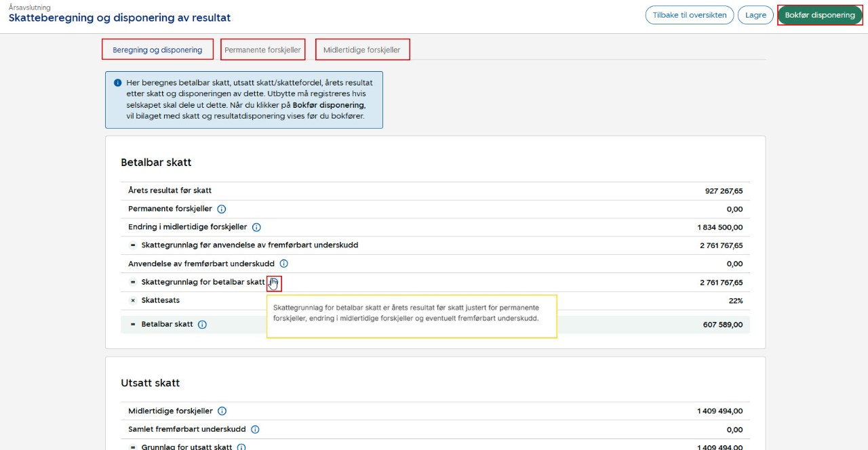
Task: Click the info icon in the blue notice box
Action: click(118, 83)
